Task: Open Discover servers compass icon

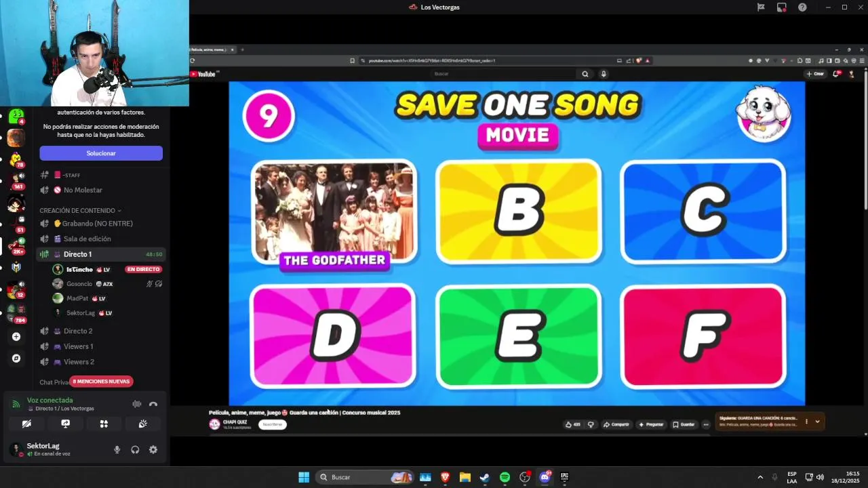Action: [x=16, y=358]
